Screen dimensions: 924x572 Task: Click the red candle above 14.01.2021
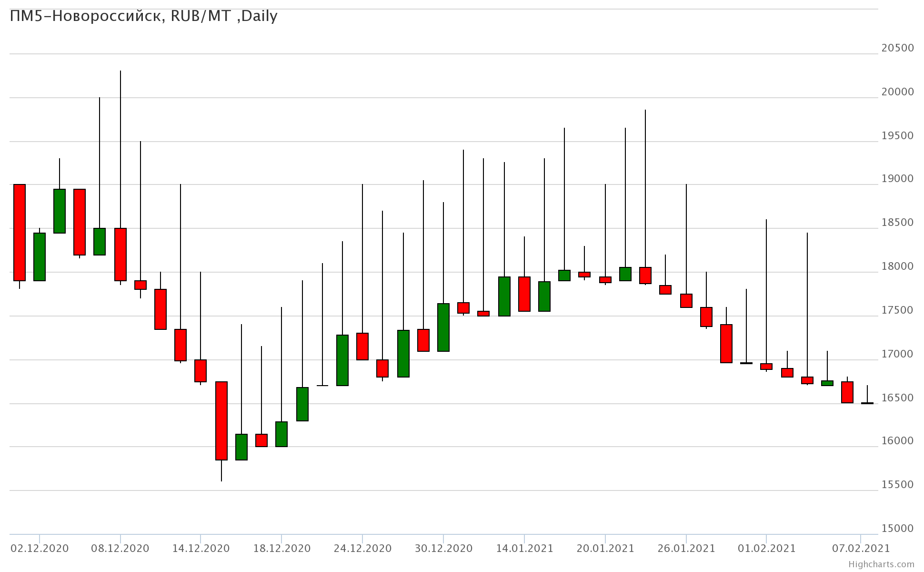[524, 294]
